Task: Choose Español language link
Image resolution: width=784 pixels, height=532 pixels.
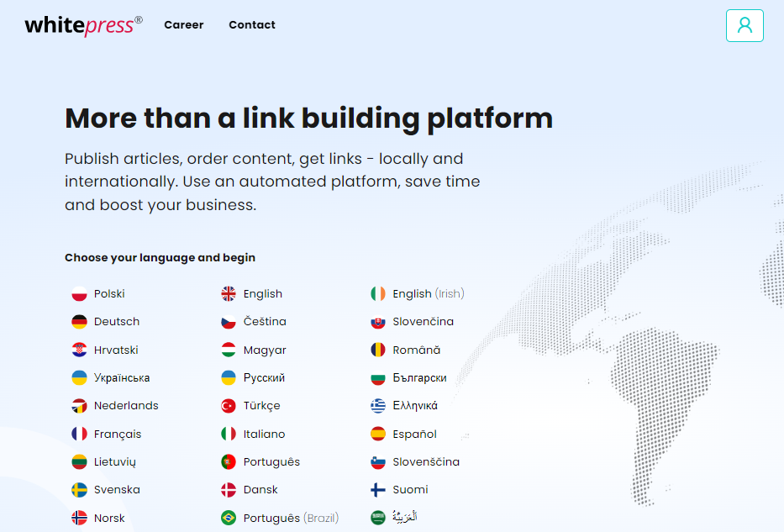Action: pos(414,435)
